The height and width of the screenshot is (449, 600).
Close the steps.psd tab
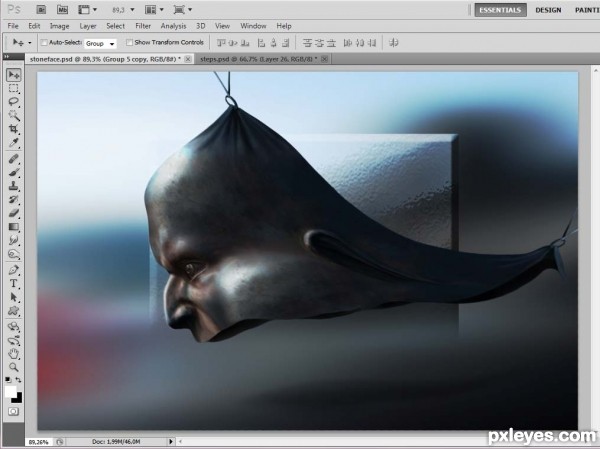(324, 59)
